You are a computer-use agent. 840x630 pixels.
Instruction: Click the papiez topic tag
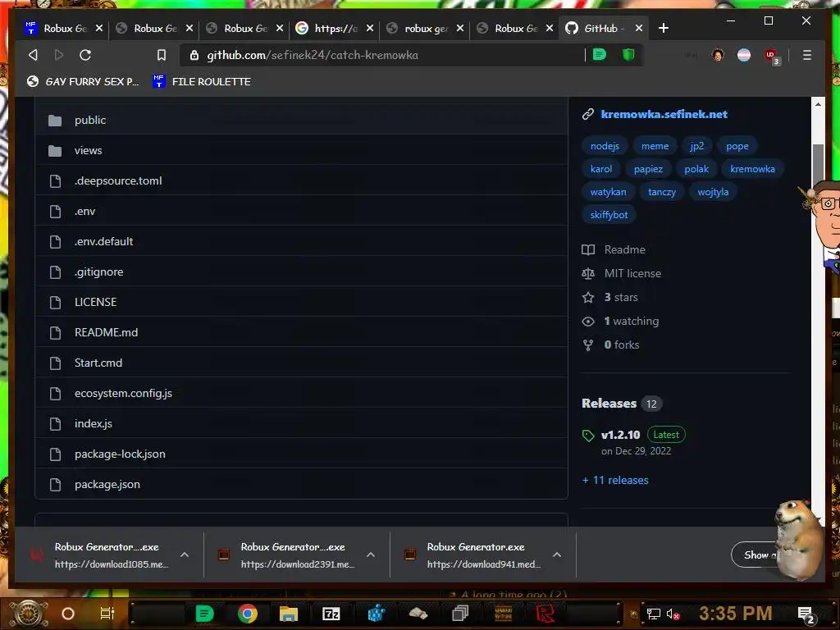(648, 169)
